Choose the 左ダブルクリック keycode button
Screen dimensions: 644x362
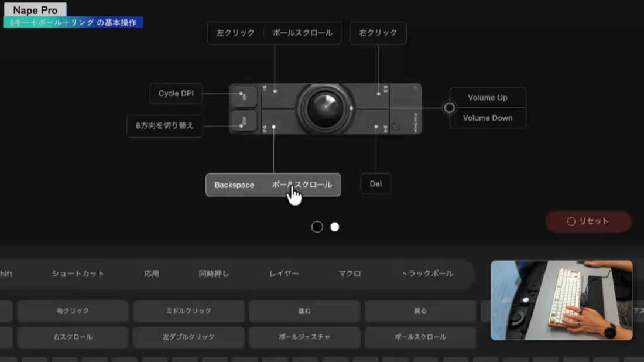(189, 337)
